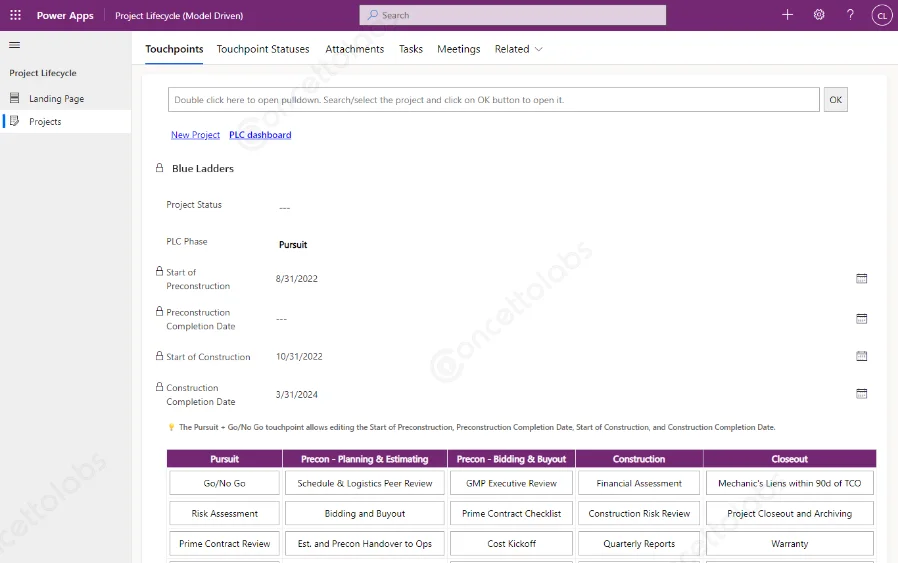898x563 pixels.
Task: Open the Power Apps waffle launcher
Action: (15, 15)
